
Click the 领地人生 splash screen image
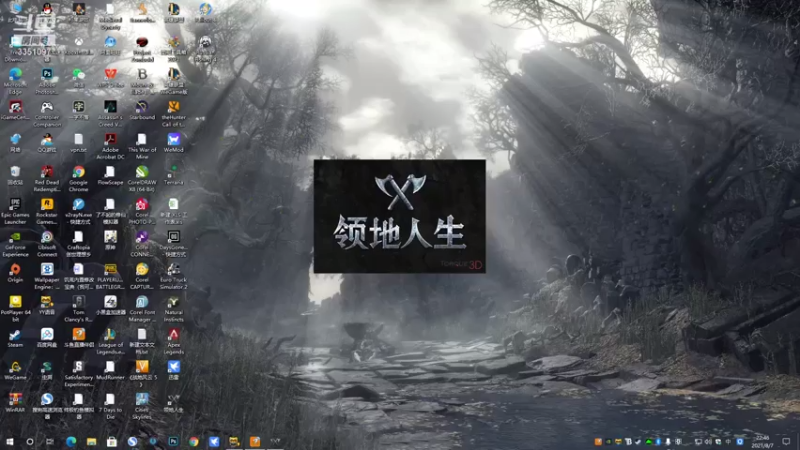[399, 216]
